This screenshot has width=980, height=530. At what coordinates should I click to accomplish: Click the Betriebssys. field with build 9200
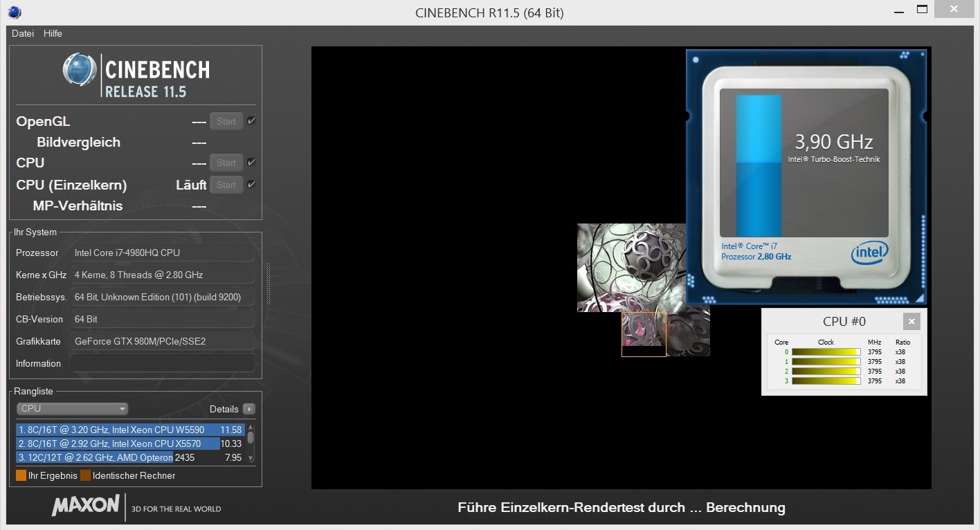[163, 297]
